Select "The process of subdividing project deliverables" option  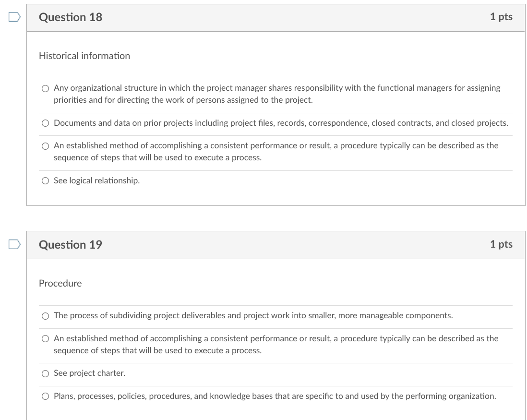pos(45,315)
